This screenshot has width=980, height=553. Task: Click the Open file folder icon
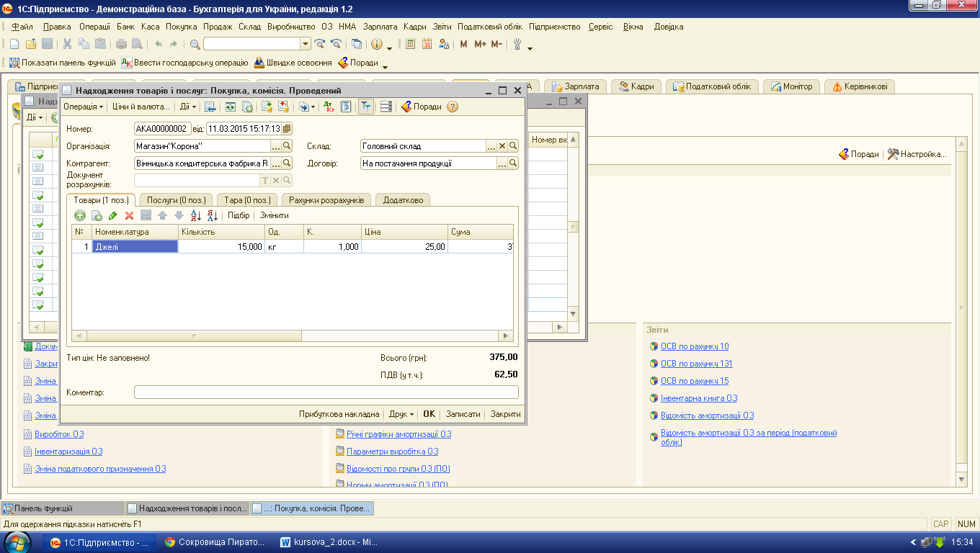30,44
